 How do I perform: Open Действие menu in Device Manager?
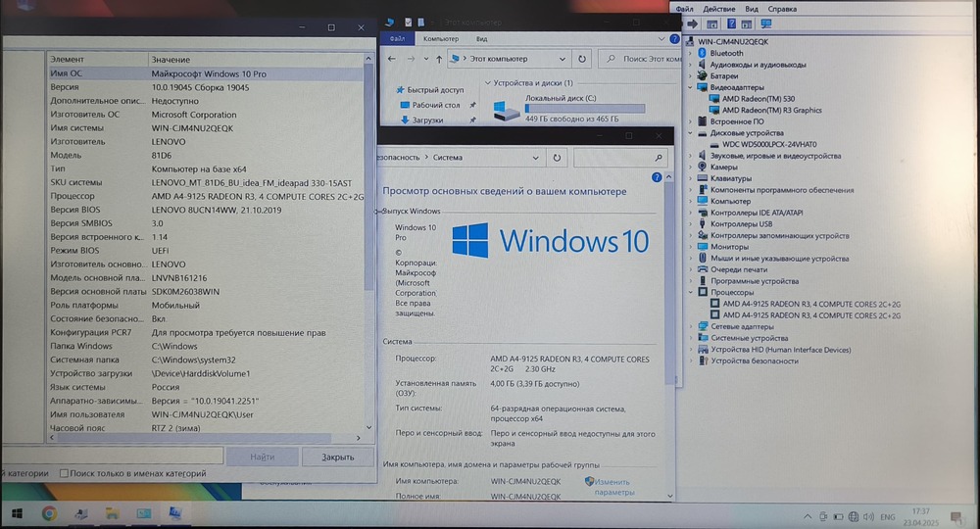coord(718,9)
